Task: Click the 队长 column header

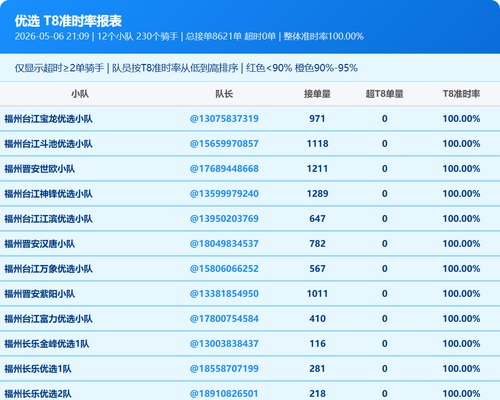Action: (x=224, y=94)
